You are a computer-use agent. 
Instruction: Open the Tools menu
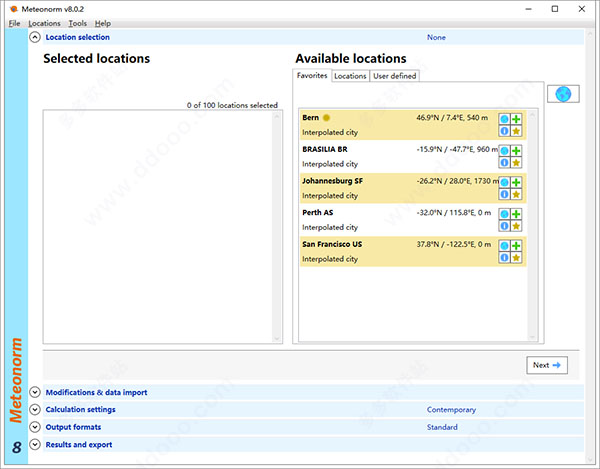[77, 23]
